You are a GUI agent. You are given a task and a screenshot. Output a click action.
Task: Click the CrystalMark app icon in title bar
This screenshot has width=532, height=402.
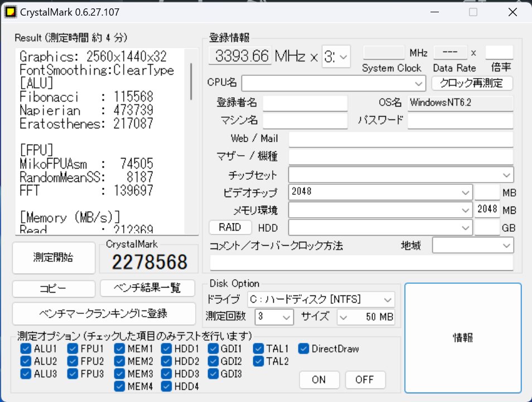coord(10,12)
